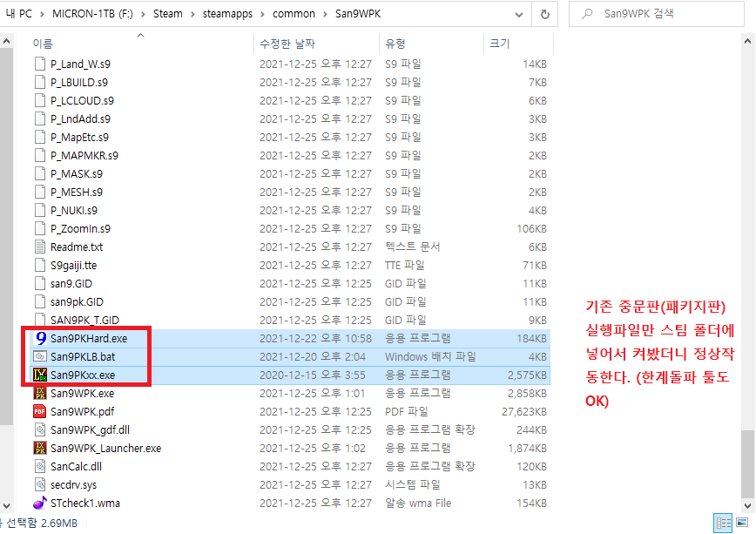The height and width of the screenshot is (534, 756).
Task: Click the P_NUKI.s9 file icon
Action: pyautogui.click(x=40, y=210)
